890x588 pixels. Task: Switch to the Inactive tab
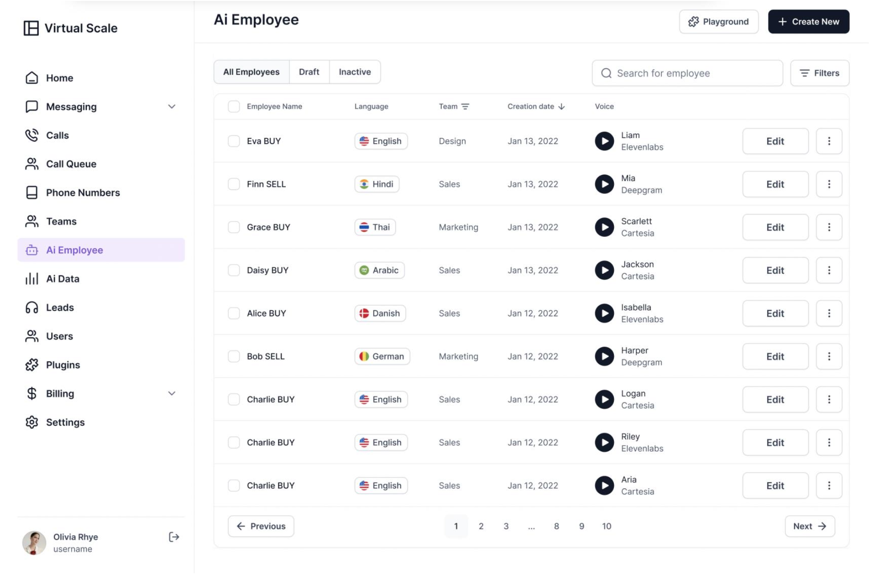[x=355, y=72]
